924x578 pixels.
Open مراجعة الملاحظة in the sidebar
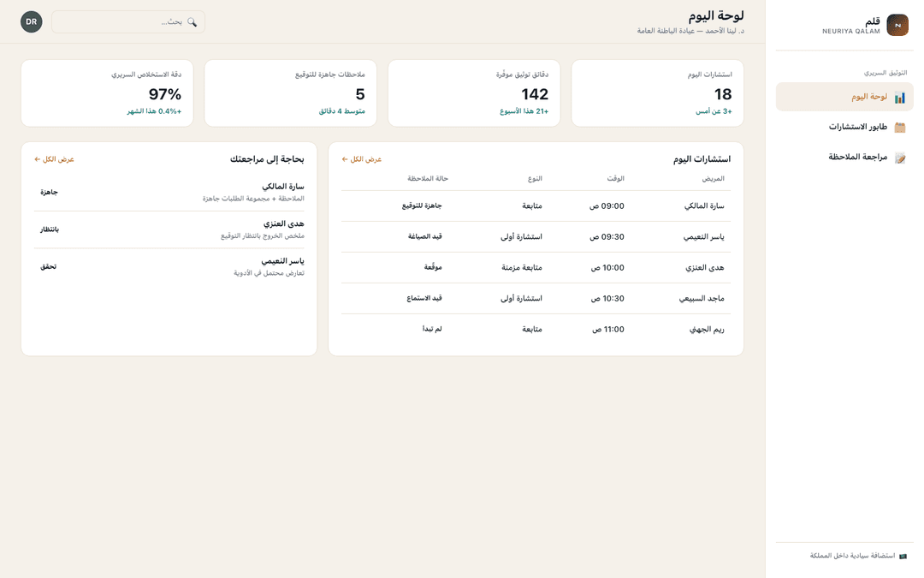(844, 157)
